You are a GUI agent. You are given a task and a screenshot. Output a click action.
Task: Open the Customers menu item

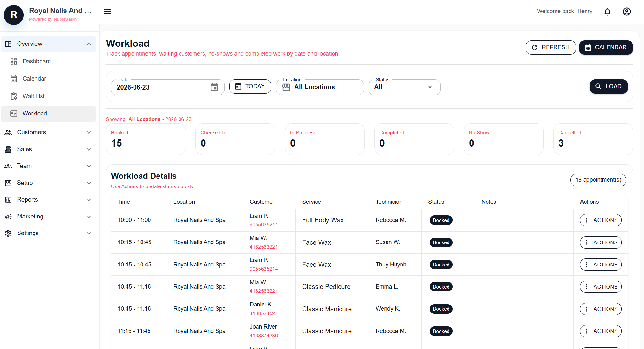(49, 132)
